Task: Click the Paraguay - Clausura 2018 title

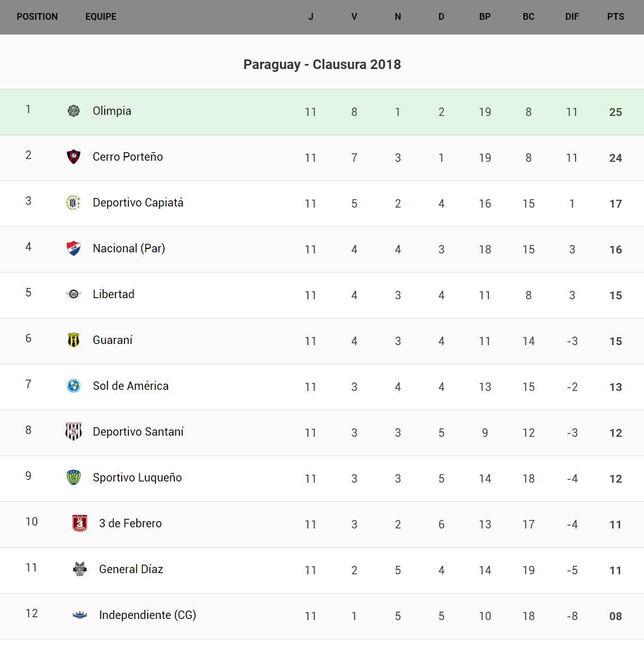Action: tap(322, 64)
